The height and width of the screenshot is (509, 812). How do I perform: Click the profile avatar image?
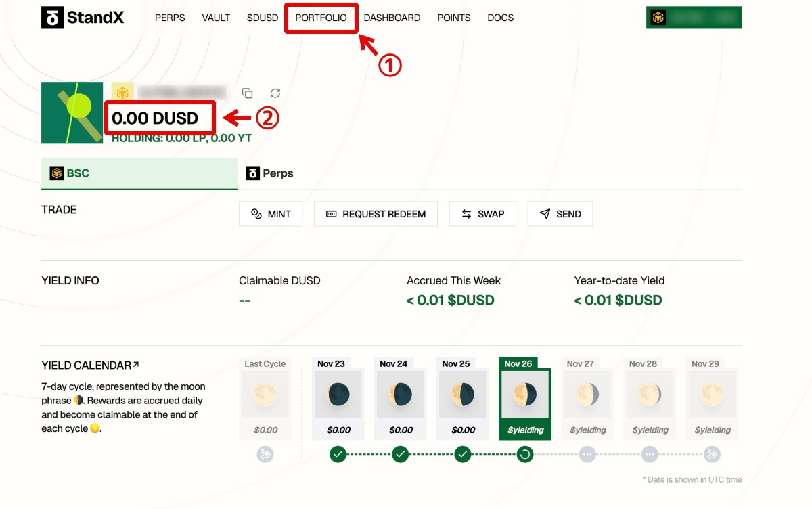point(72,113)
